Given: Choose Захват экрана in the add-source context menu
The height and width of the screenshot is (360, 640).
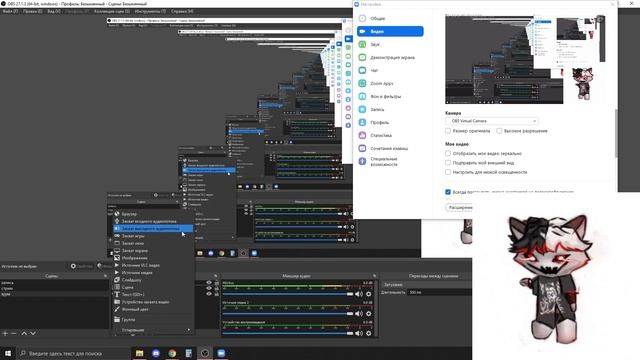Looking at the screenshot, I should [x=153, y=251].
